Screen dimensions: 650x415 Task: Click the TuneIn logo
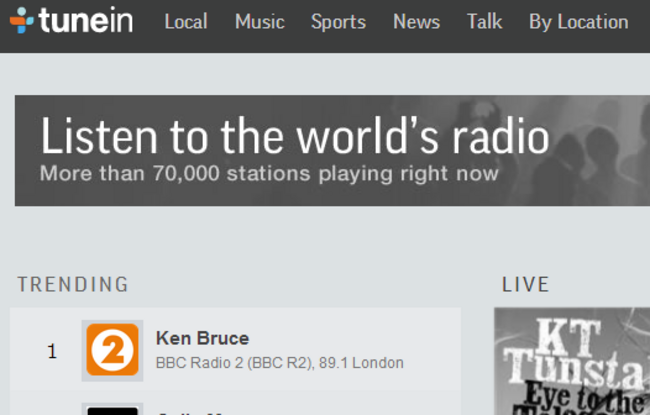click(71, 20)
